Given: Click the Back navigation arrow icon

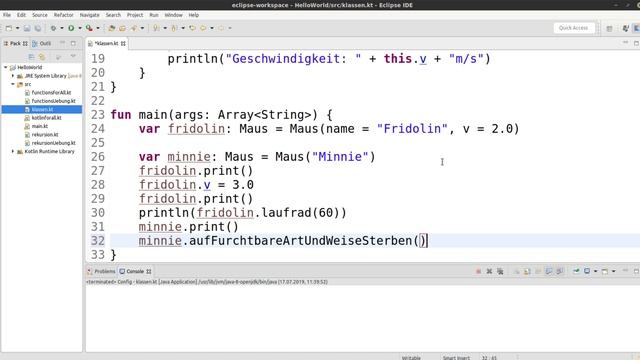Looking at the screenshot, I should pyautogui.click(x=203, y=28).
